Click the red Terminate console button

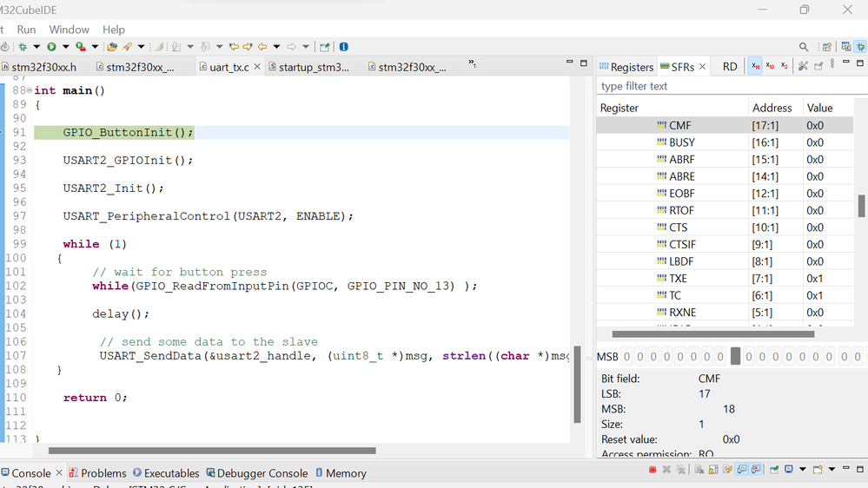[x=653, y=470]
